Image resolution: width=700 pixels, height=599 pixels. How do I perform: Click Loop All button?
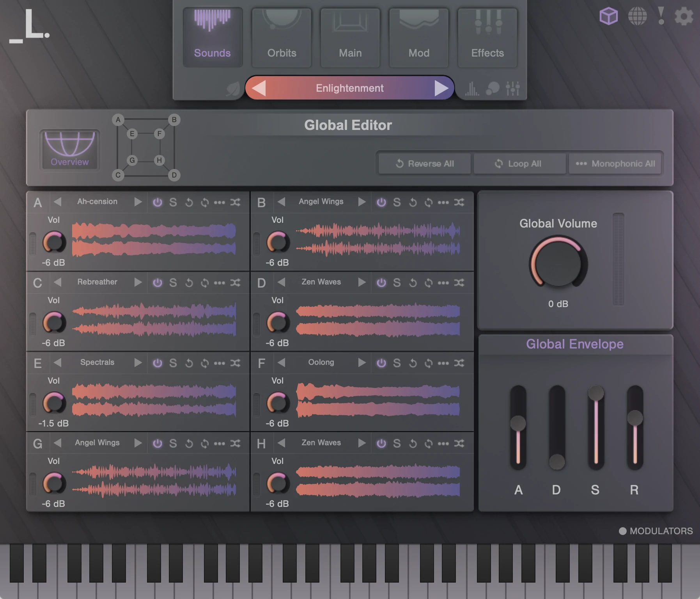point(519,164)
